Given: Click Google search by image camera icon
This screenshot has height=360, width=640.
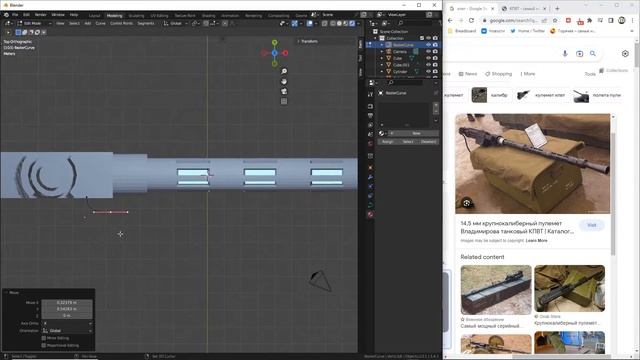Looking at the screenshot, I should coord(579,53).
